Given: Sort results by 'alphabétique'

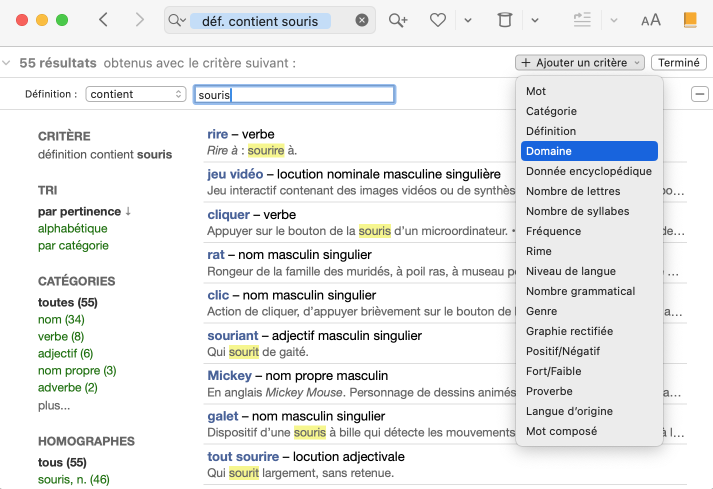Looking at the screenshot, I should click(x=72, y=228).
